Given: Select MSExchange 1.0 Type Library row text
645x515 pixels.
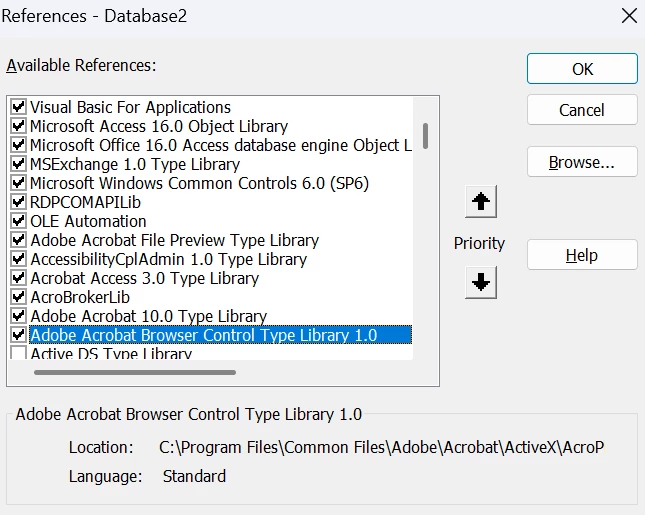Looking at the screenshot, I should pos(135,164).
